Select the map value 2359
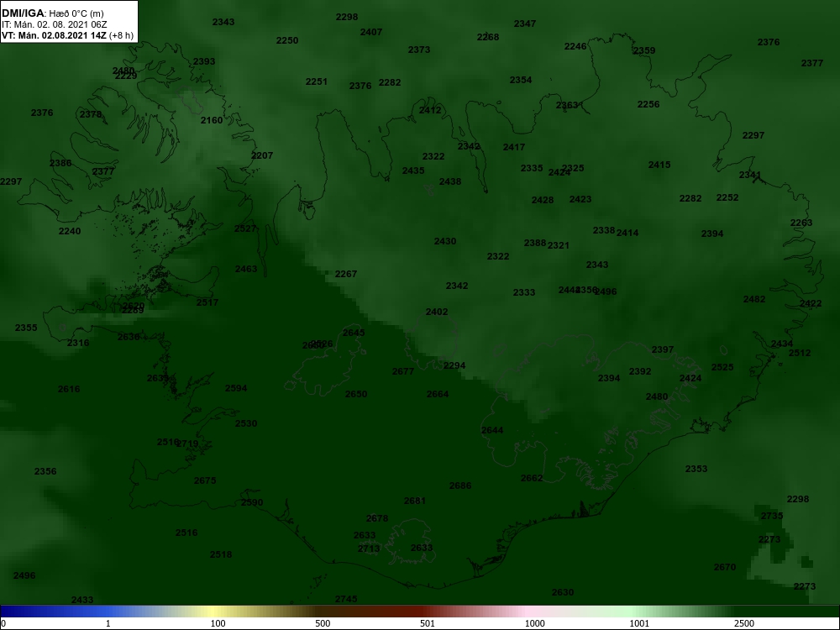Screen dimensions: 840x630 [x=644, y=51]
